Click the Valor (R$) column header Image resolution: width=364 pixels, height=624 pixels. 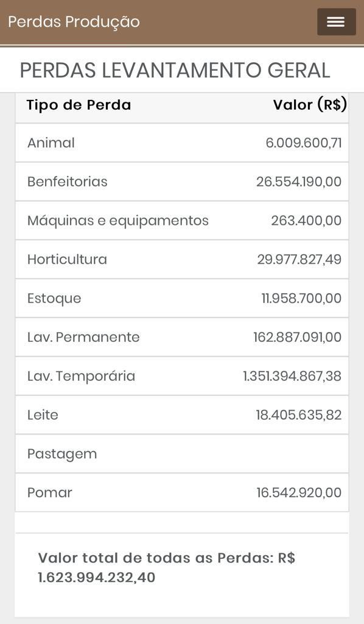pyautogui.click(x=310, y=105)
